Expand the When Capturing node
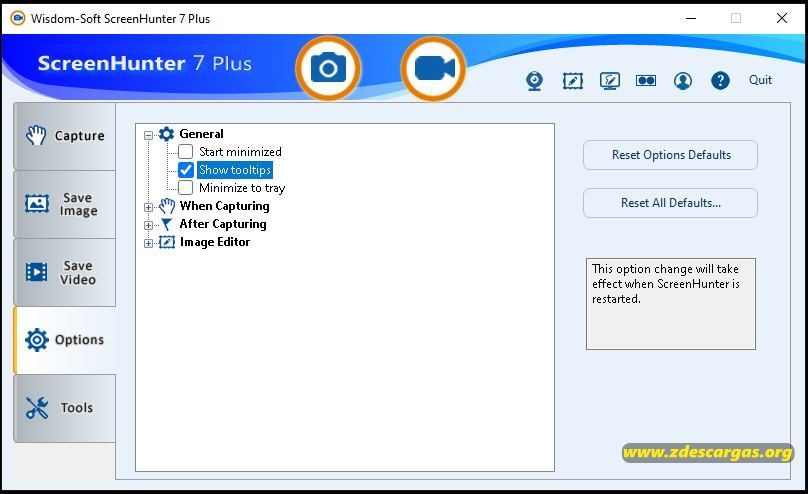The width and height of the screenshot is (808, 494). (148, 207)
